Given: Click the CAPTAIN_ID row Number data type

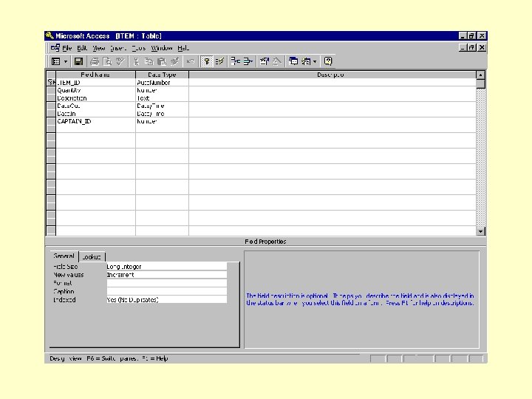Looking at the screenshot, I should pos(162,121).
